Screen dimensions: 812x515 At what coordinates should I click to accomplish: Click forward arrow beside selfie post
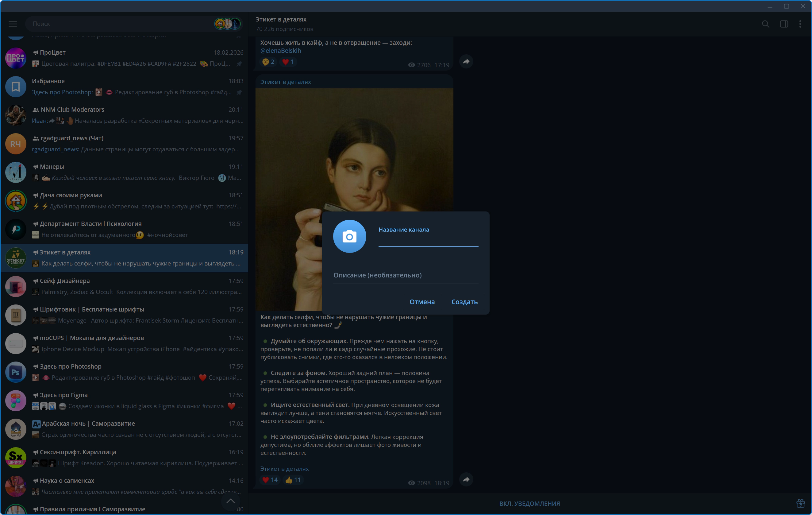[466, 479]
